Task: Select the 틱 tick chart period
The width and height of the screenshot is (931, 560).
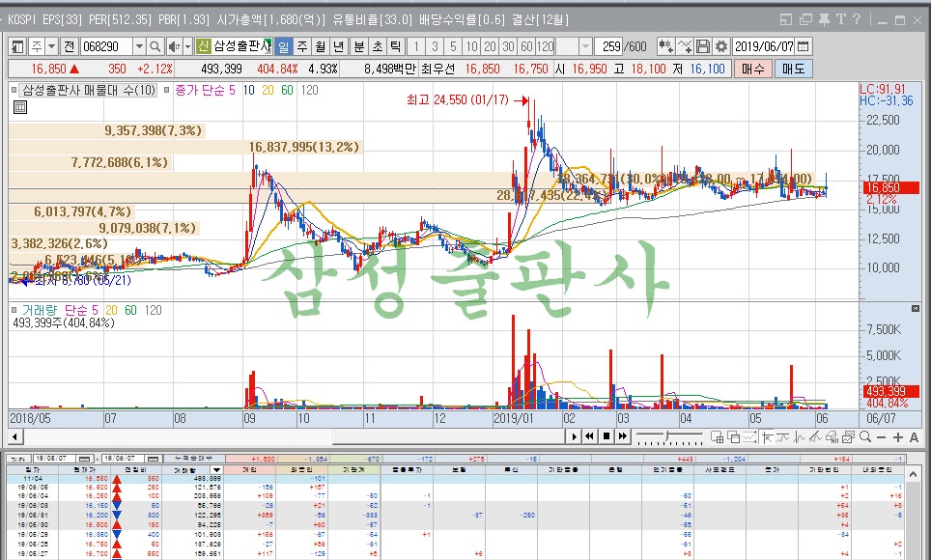Action: 395,46
